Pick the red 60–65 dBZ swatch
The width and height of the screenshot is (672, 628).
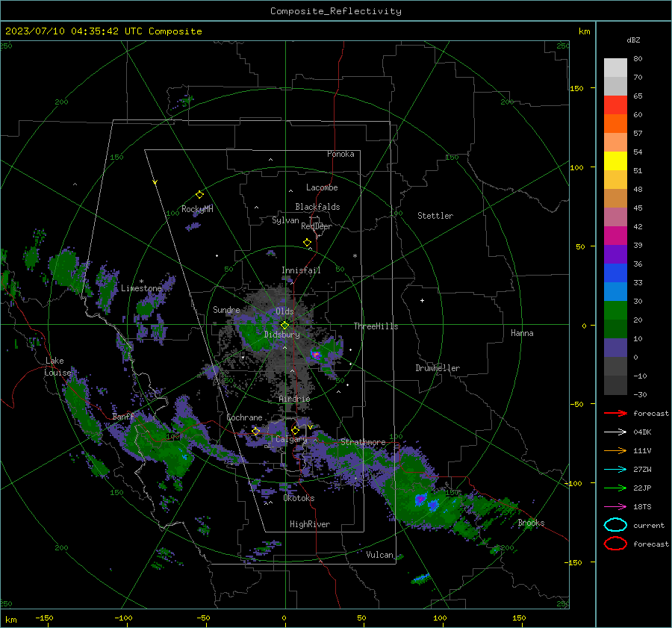(x=615, y=105)
